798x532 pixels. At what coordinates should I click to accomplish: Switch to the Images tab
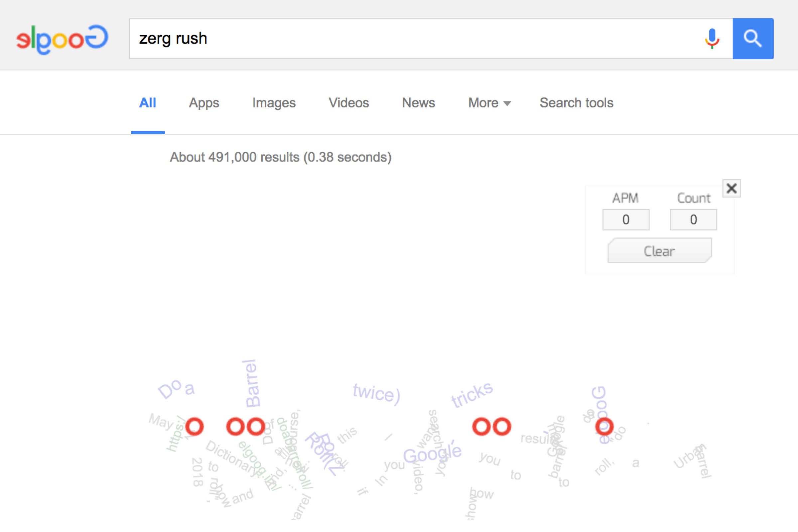pos(274,103)
